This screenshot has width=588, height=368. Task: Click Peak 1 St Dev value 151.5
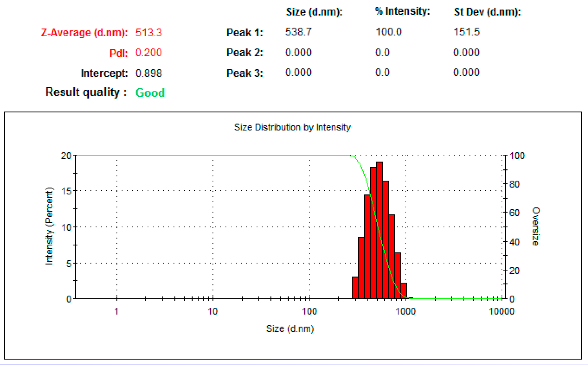(466, 32)
